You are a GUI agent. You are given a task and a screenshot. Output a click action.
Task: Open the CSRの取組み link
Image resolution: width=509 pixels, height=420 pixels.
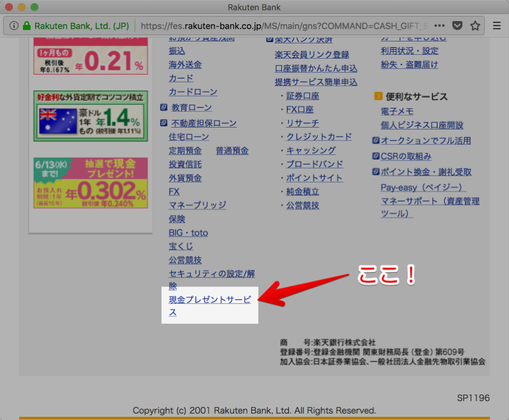pos(406,156)
